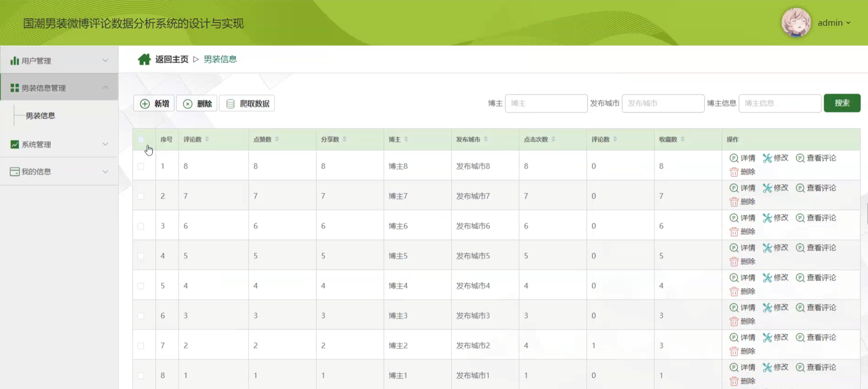Click 删除 trash for row 博主5

(x=742, y=262)
